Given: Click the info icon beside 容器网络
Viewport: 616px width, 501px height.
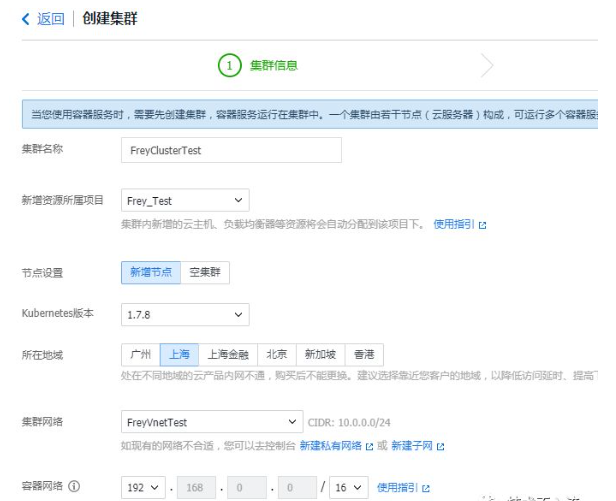Looking at the screenshot, I should tap(74, 487).
